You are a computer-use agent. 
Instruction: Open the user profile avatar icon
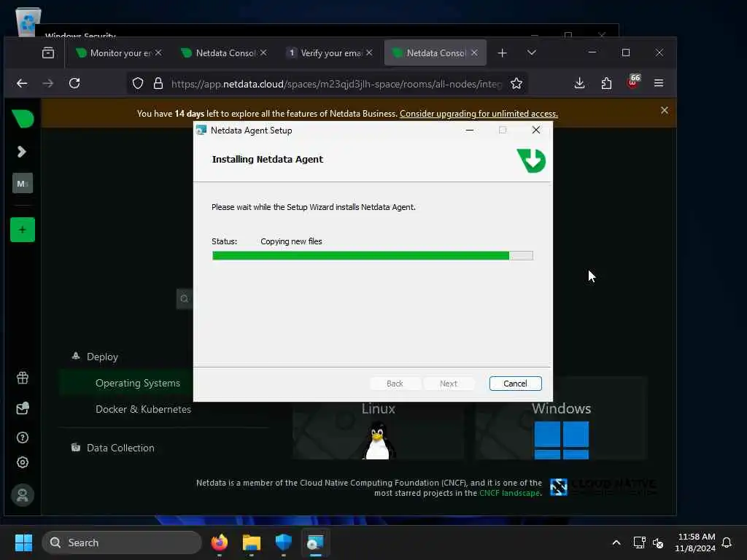coord(23,495)
